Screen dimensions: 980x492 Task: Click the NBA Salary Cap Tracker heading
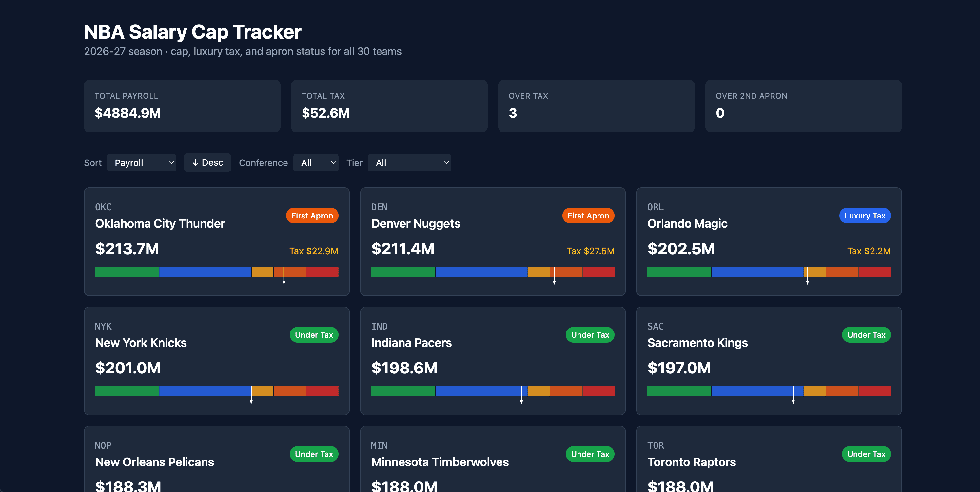tap(192, 32)
